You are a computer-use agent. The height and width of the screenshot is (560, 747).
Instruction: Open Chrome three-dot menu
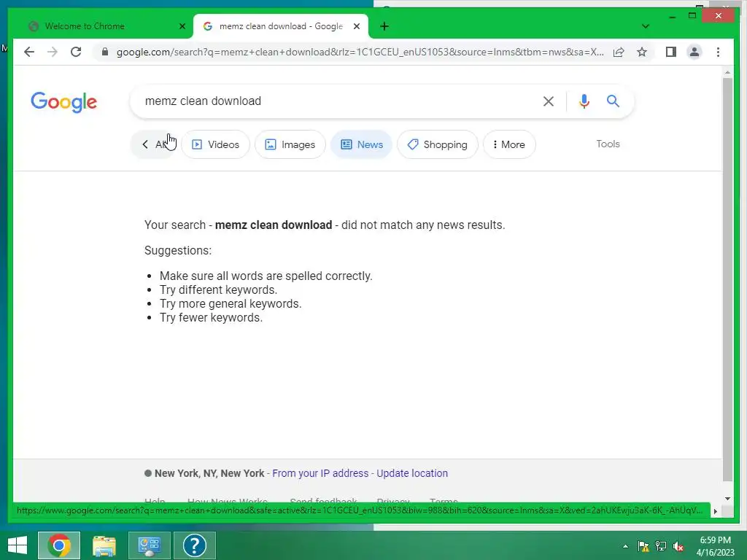point(718,52)
